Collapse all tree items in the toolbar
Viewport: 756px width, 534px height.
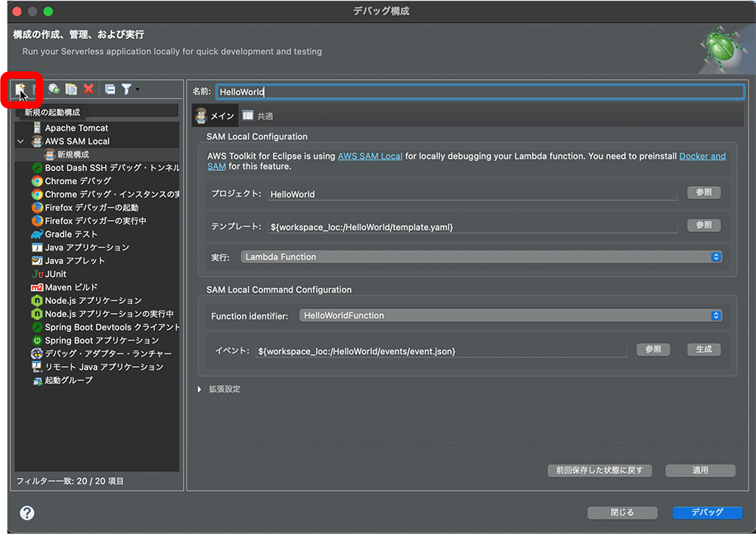[x=110, y=89]
